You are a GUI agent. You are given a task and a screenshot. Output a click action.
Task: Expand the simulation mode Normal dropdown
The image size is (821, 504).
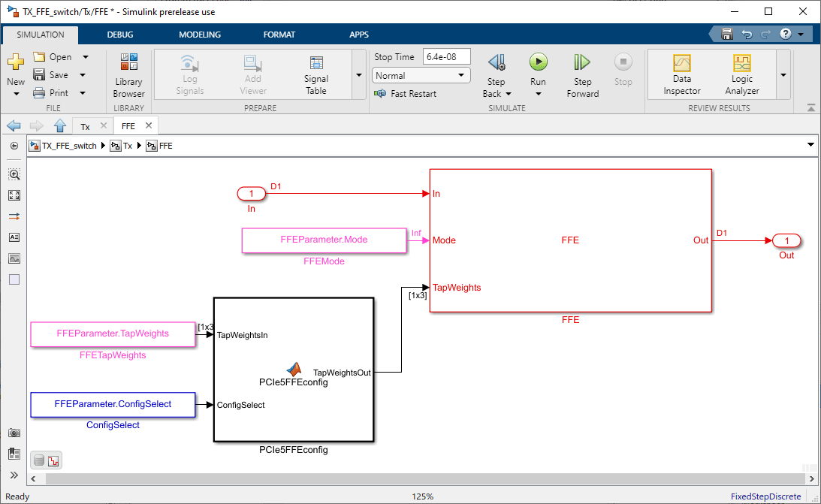click(x=460, y=76)
